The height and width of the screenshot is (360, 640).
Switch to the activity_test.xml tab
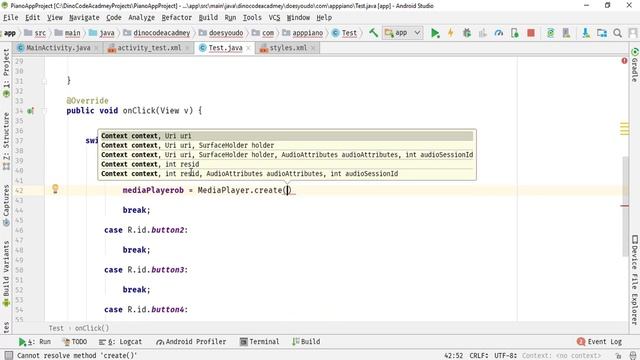[149, 48]
